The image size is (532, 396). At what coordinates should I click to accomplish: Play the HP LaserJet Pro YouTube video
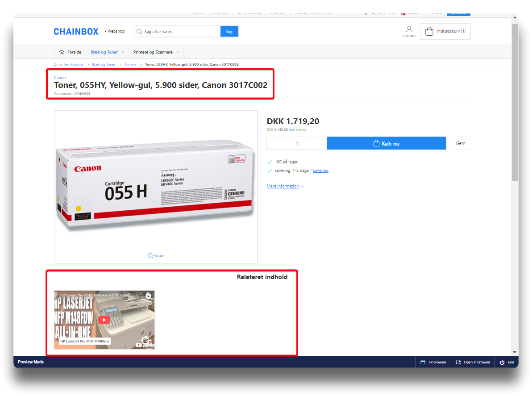(x=104, y=320)
